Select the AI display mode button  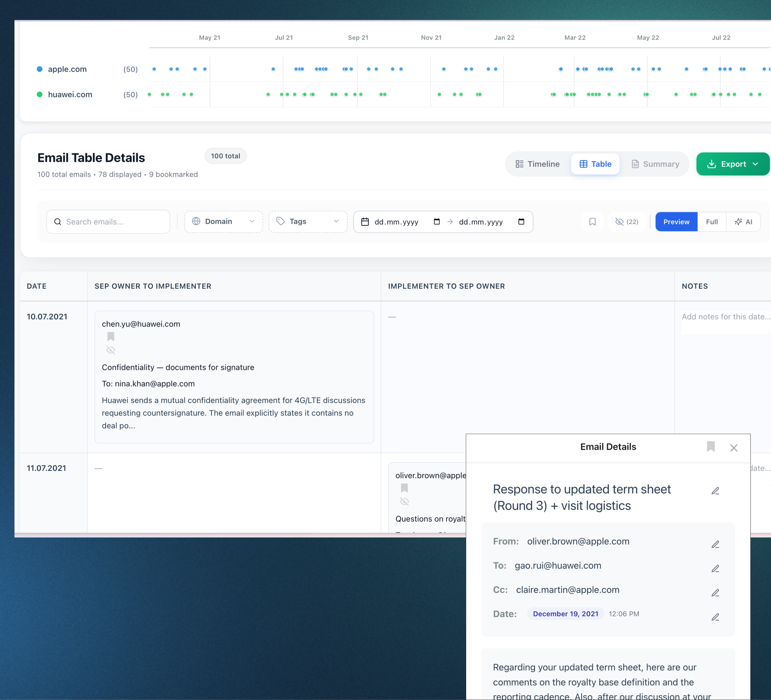743,222
